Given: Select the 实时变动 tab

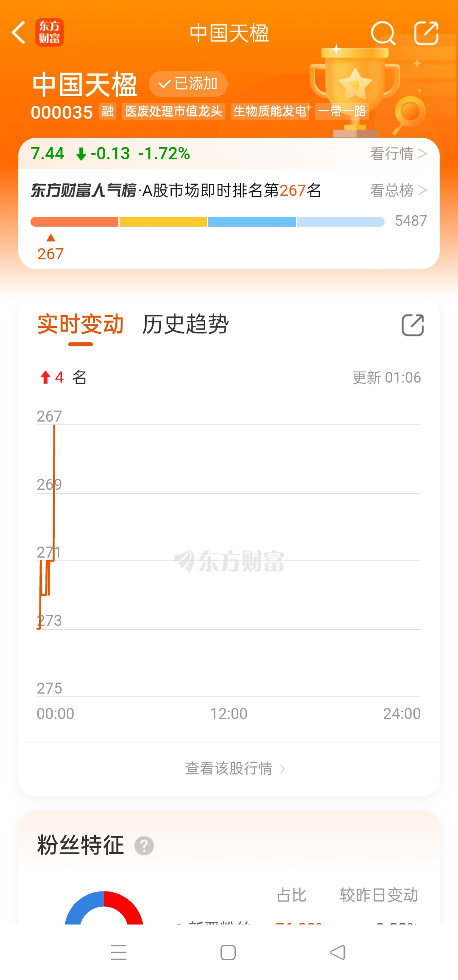Looking at the screenshot, I should pos(81,325).
